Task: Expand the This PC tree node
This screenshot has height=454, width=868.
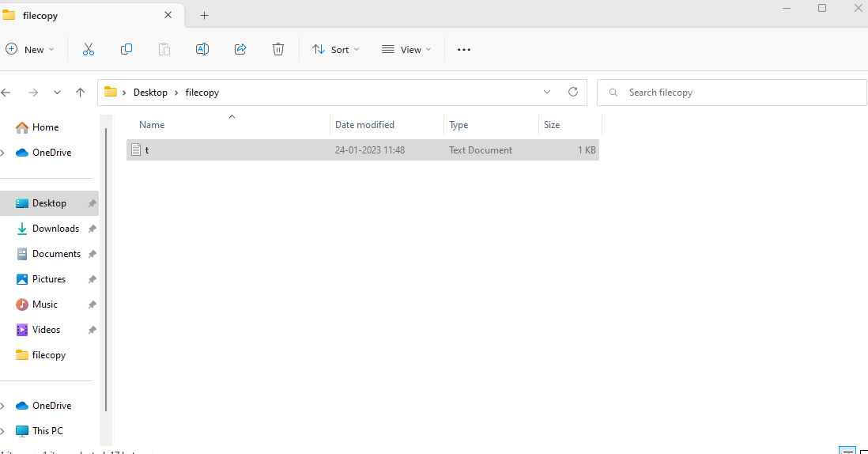Action: point(3,431)
